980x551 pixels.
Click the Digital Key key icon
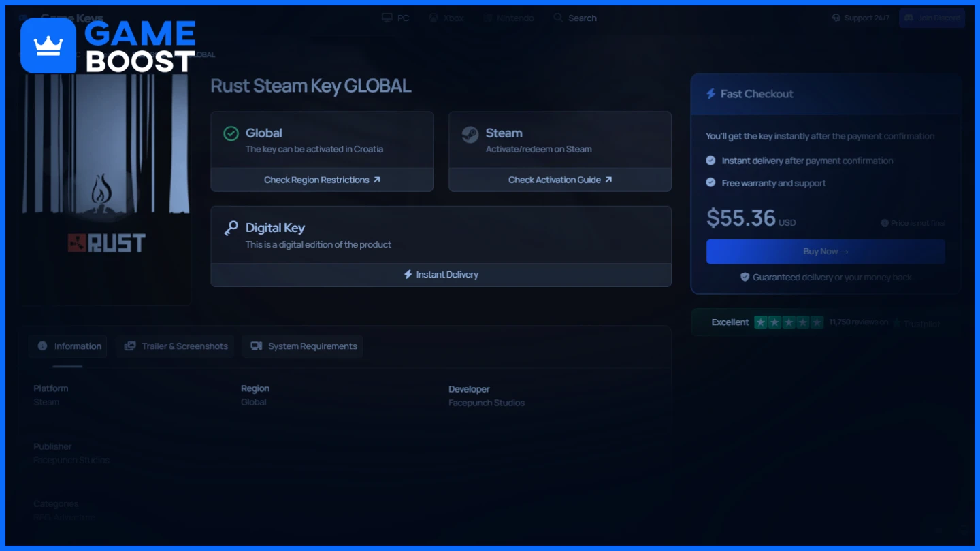231,228
